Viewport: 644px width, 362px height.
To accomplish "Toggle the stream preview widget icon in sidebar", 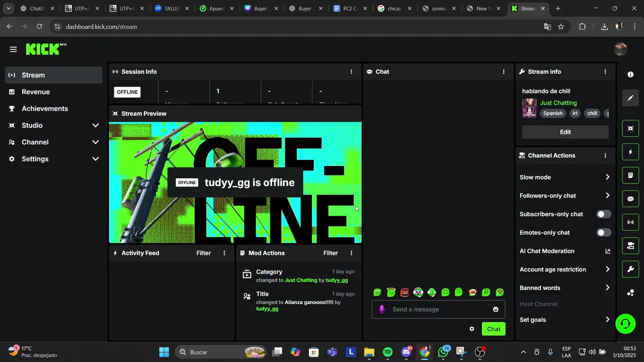I will click(630, 128).
